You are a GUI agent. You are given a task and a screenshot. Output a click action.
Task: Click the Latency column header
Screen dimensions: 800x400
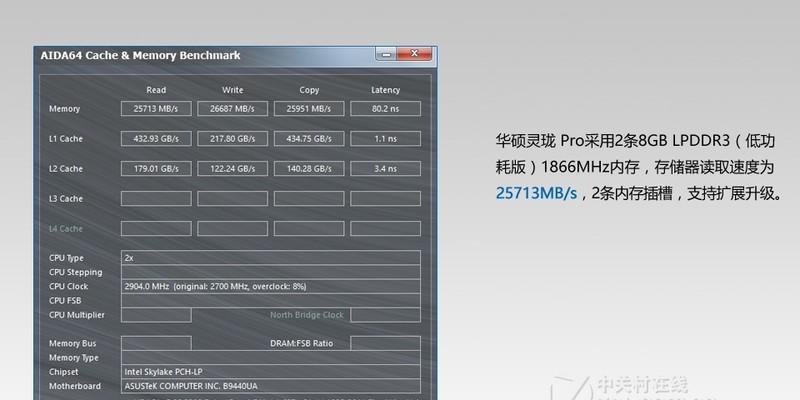click(x=386, y=90)
